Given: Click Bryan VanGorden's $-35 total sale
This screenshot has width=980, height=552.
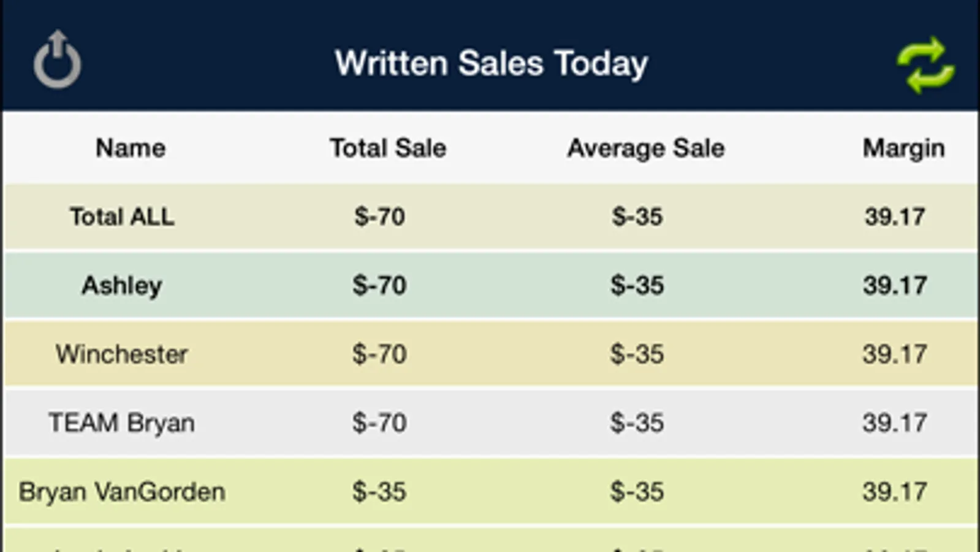Looking at the screenshot, I should click(379, 492).
